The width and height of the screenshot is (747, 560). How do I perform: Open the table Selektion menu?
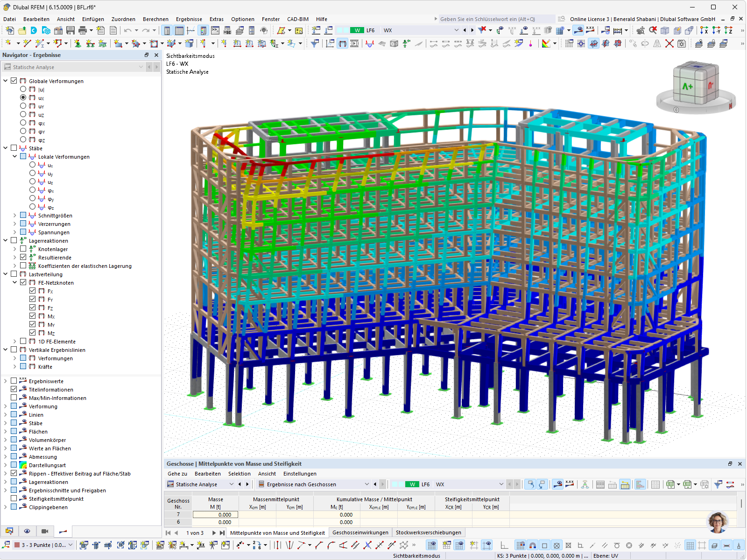[x=239, y=474]
